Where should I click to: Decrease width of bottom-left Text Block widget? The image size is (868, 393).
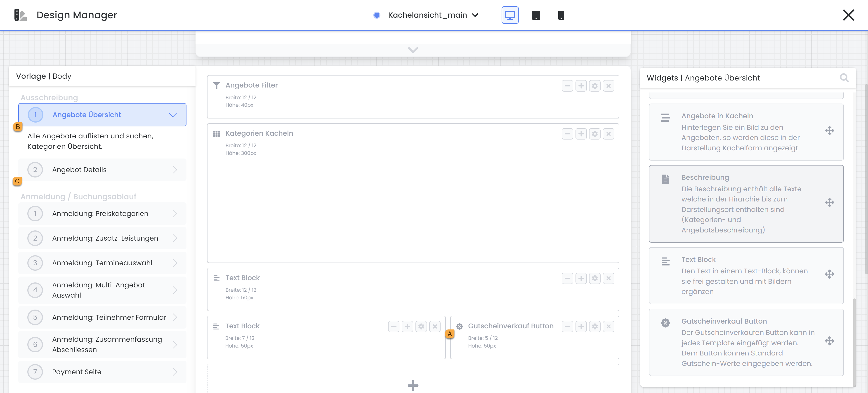tap(393, 326)
